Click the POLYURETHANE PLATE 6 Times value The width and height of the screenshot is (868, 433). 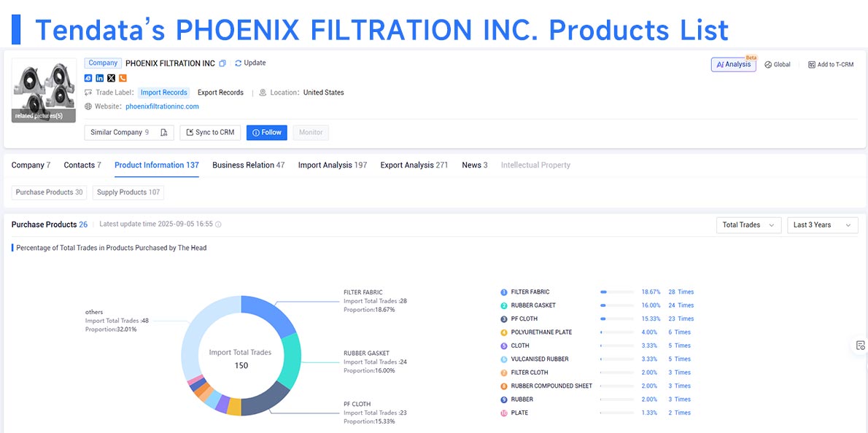point(679,332)
